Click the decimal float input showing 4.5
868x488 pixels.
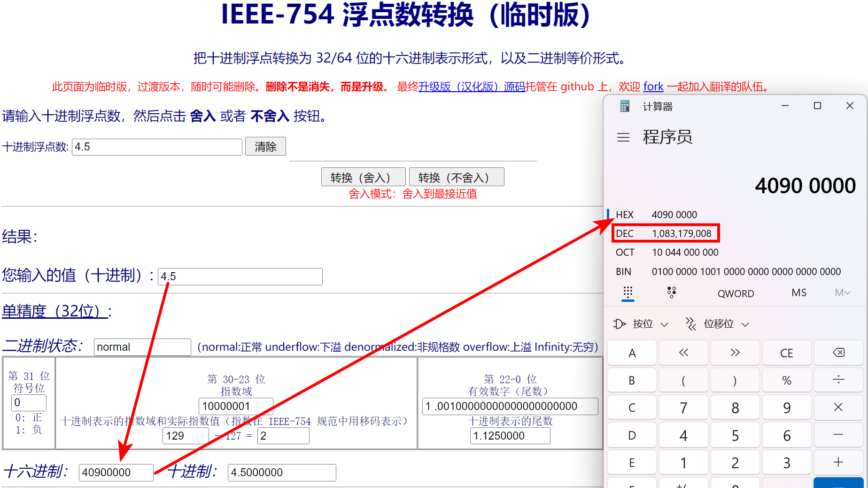157,147
